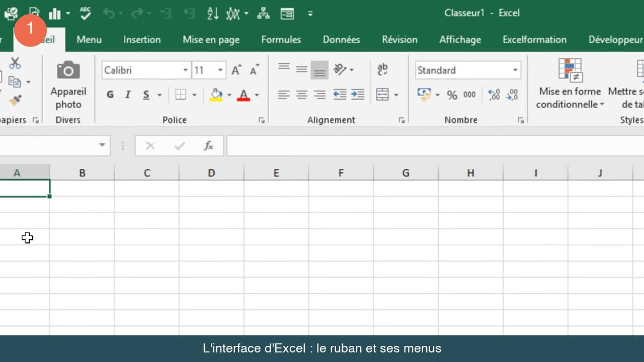Apply percent style format
The height and width of the screenshot is (362, 644).
click(x=452, y=95)
